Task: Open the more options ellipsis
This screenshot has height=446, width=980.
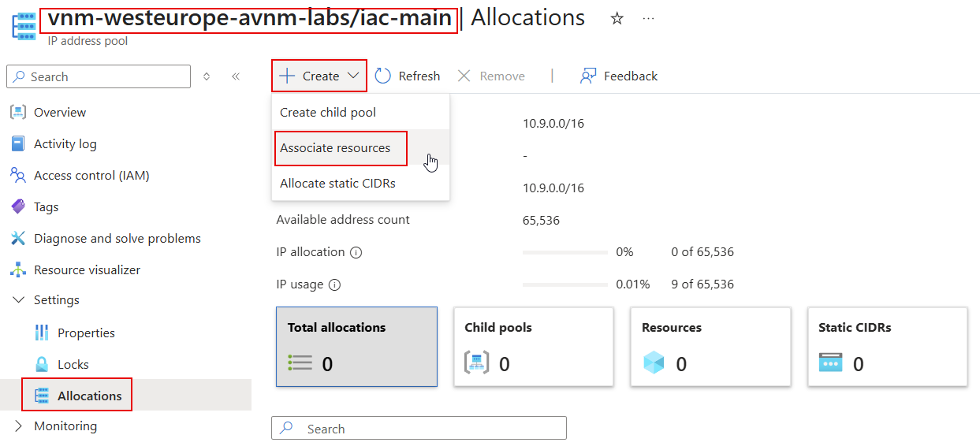Action: pyautogui.click(x=649, y=19)
